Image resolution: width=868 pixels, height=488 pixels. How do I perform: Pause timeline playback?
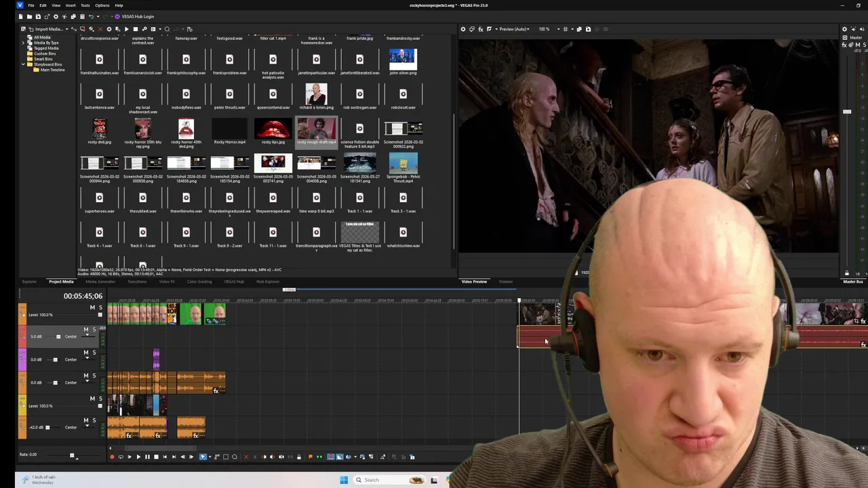point(147,457)
